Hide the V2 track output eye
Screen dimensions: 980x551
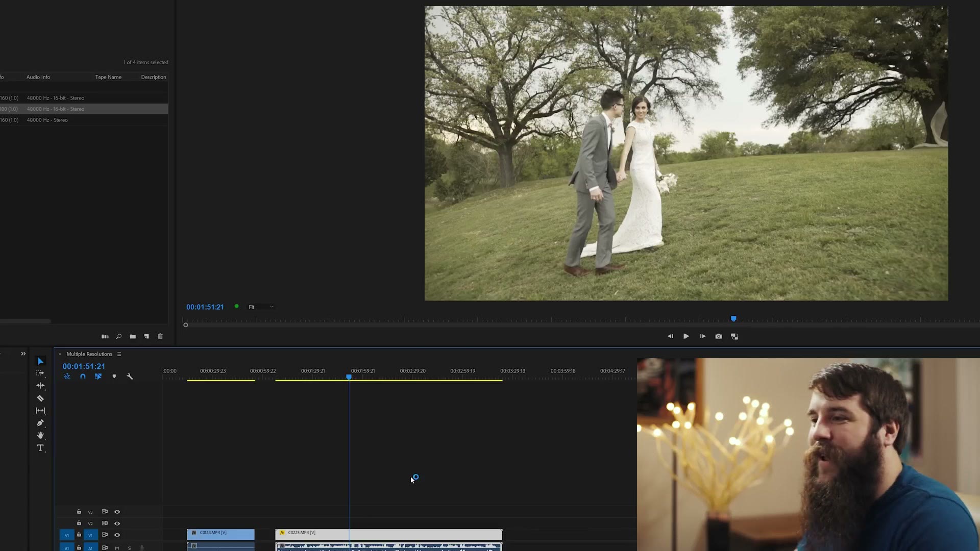click(117, 523)
